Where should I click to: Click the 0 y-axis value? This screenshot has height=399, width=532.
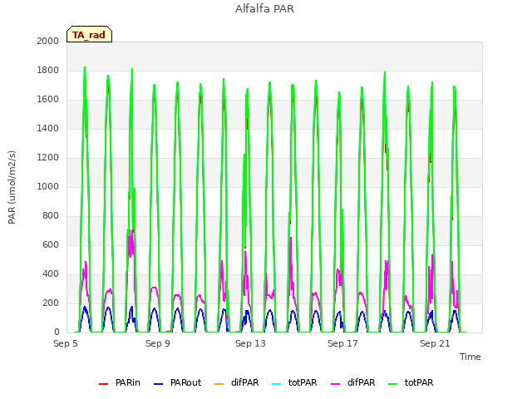click(57, 332)
